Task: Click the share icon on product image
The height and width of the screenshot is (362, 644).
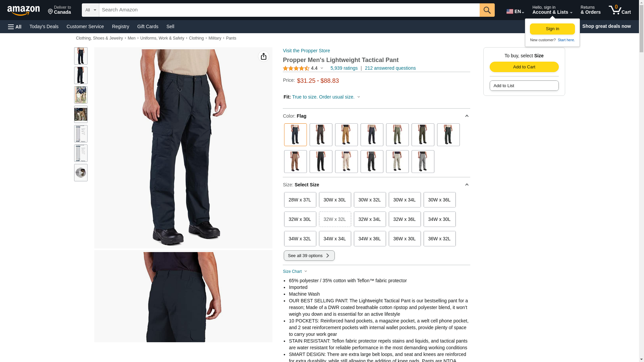Action: pyautogui.click(x=264, y=56)
